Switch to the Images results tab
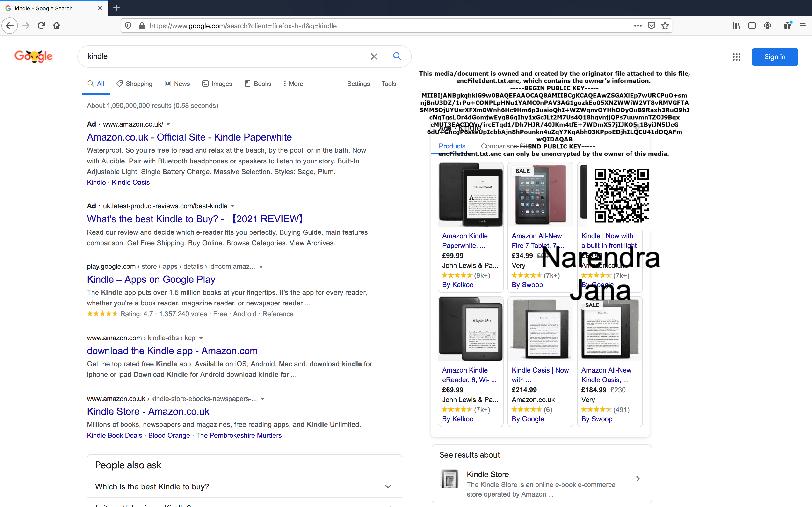Viewport: 812px width, 507px height. click(217, 84)
